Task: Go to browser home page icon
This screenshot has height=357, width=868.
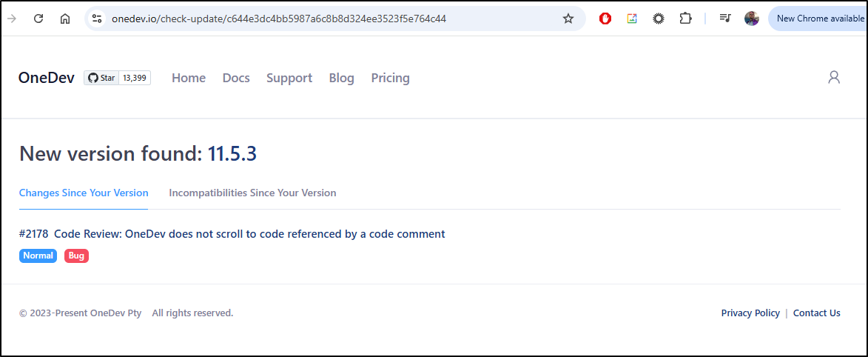Action: point(65,19)
